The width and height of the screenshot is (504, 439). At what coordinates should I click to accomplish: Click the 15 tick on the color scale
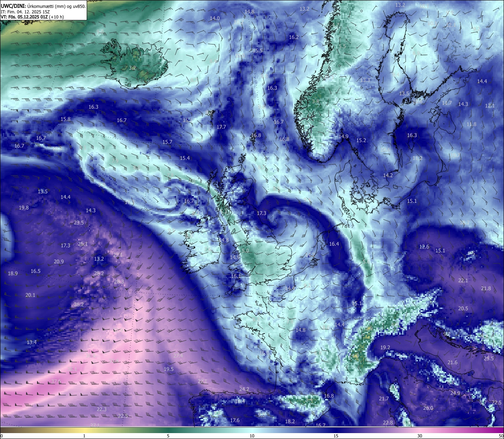pyautogui.click(x=336, y=436)
